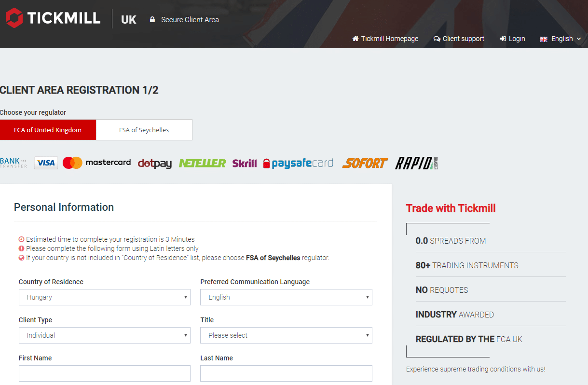Screen dimensions: 588x385
Task: Select the FSA of Seychelles regulator tab
Action: pyautogui.click(x=144, y=130)
